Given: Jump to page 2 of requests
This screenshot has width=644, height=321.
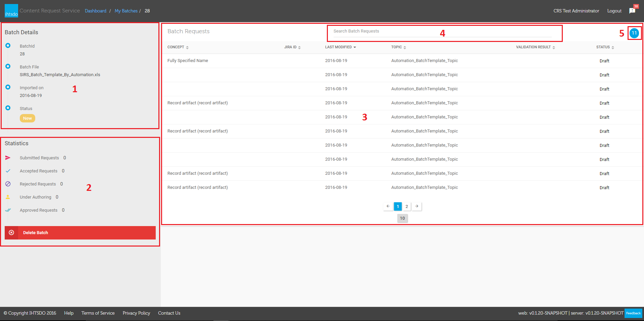Looking at the screenshot, I should (x=407, y=207).
